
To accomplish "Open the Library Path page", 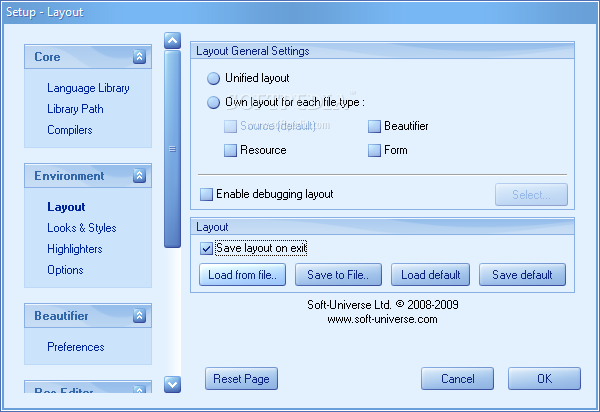I will [x=75, y=109].
